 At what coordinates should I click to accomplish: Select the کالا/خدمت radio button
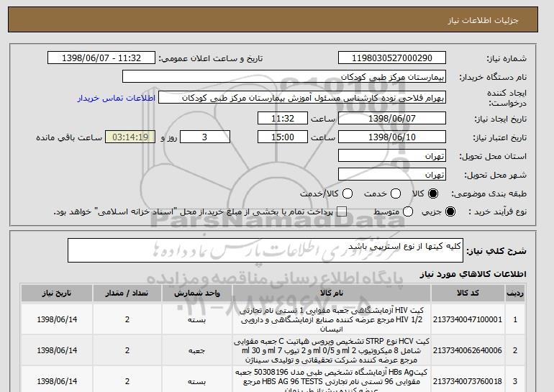pos(348,193)
